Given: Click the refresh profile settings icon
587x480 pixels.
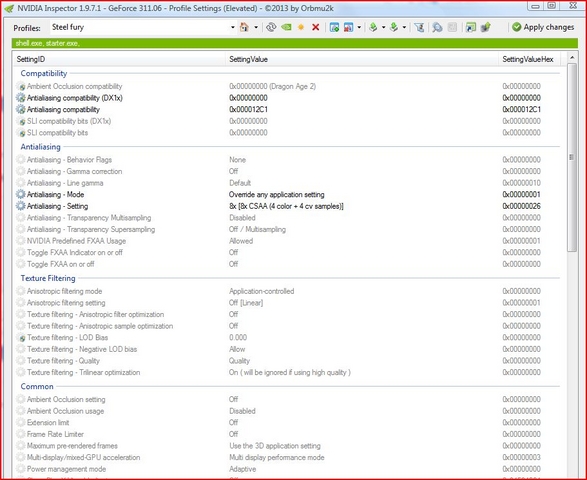Looking at the screenshot, I should (x=271, y=27).
